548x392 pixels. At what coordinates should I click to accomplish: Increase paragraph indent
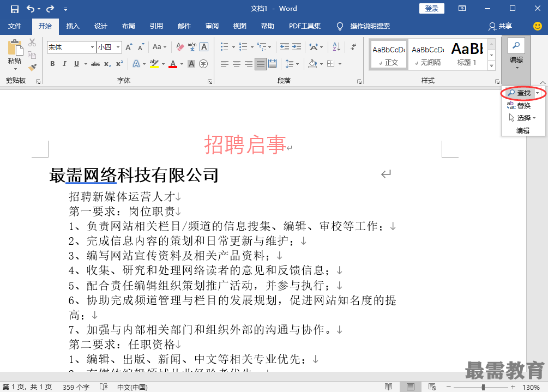click(x=297, y=47)
